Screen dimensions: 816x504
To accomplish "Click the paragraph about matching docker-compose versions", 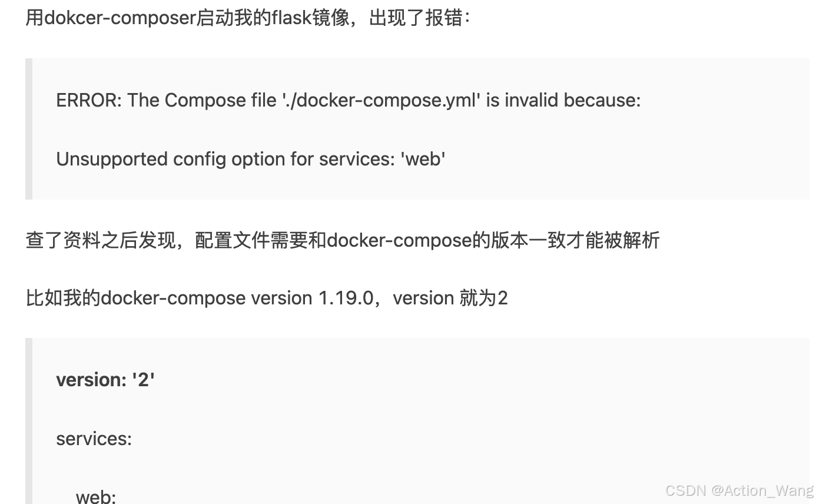I will (x=343, y=240).
